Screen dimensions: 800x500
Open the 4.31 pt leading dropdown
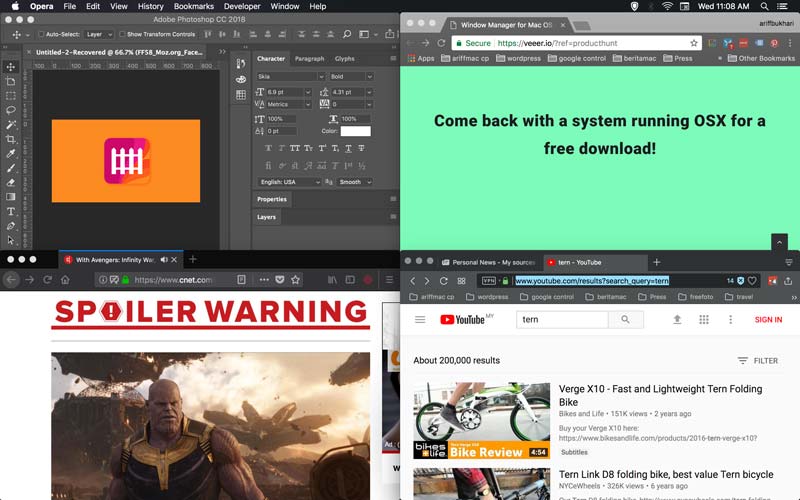[369, 92]
